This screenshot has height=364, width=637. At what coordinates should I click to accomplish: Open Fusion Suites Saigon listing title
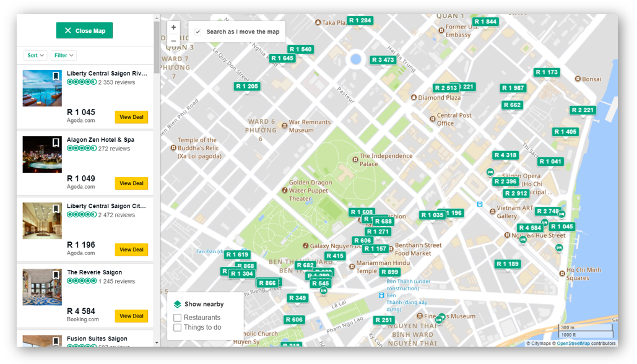97,339
